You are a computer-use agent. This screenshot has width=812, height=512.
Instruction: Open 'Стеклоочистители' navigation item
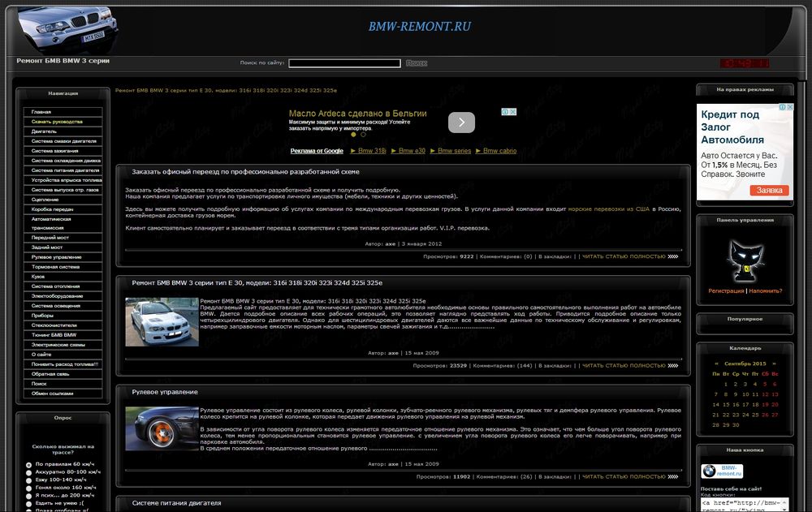pyautogui.click(x=63, y=325)
